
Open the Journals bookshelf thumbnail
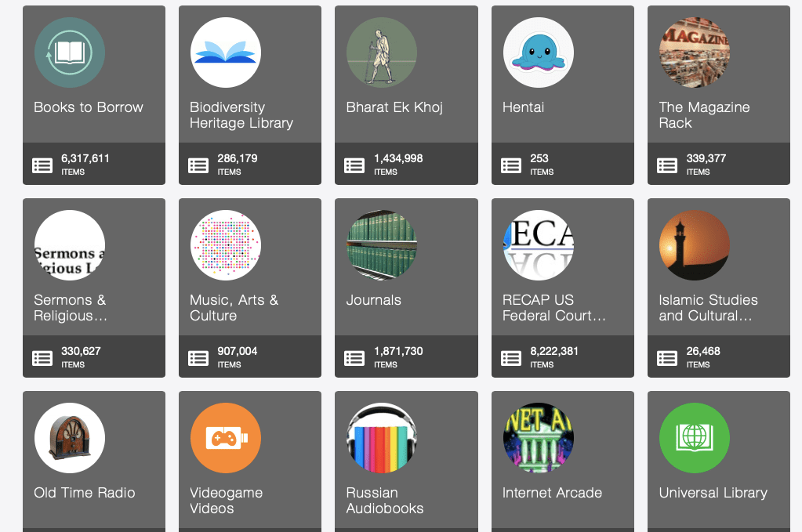tap(382, 245)
